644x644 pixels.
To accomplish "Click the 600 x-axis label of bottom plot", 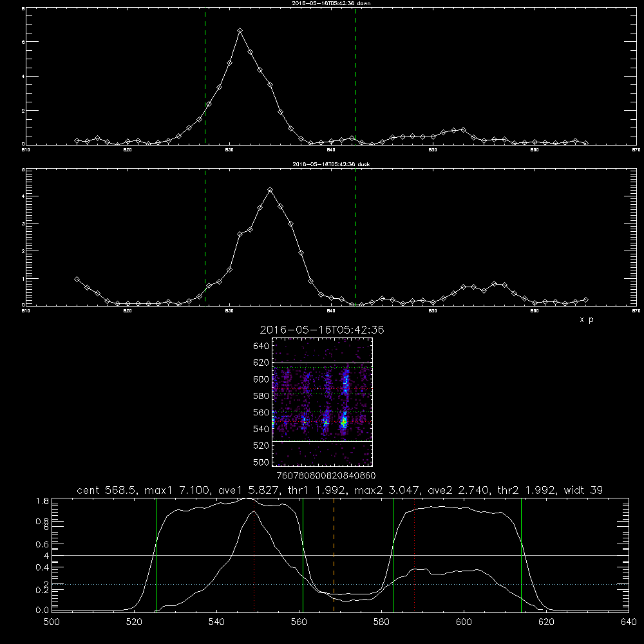I will click(464, 622).
